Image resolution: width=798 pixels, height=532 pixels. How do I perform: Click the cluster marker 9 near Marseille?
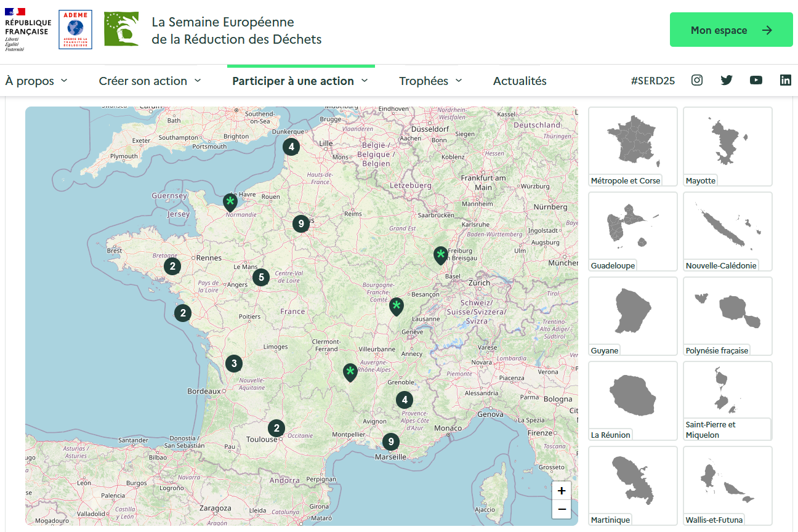390,441
